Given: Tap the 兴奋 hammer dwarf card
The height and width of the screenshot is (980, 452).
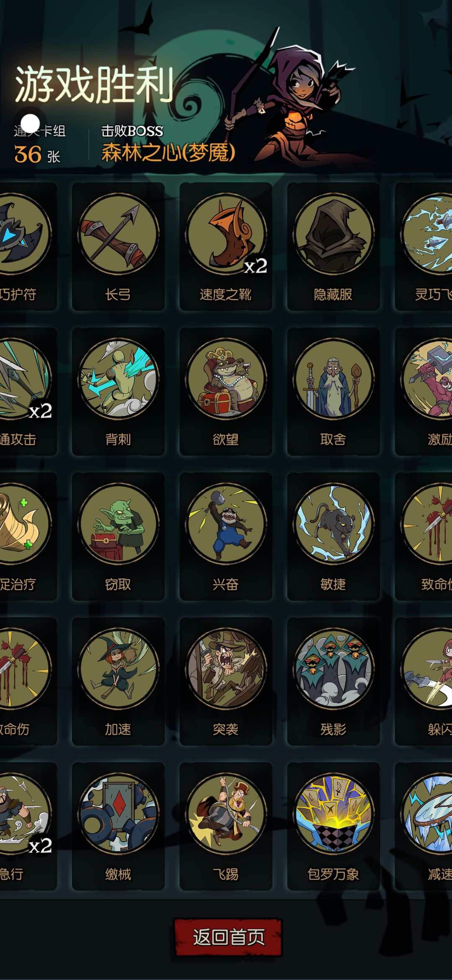Looking at the screenshot, I should click(226, 536).
